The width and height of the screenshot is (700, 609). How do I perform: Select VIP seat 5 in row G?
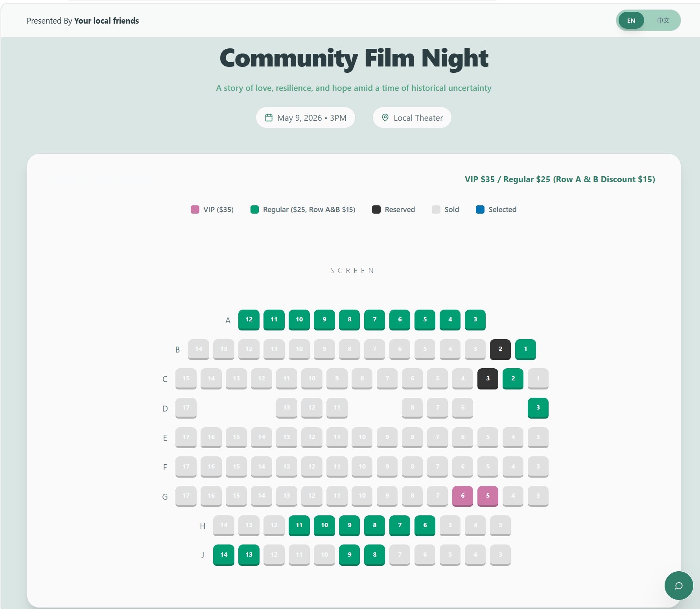point(488,496)
